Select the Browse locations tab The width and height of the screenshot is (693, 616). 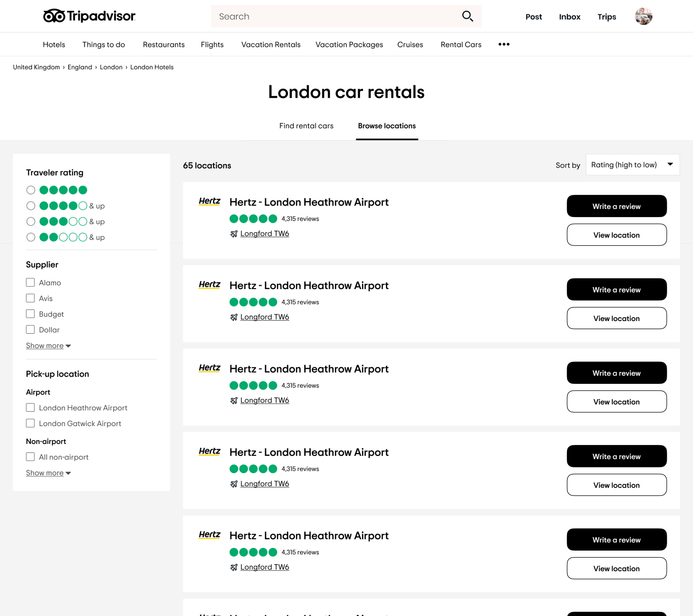point(387,126)
